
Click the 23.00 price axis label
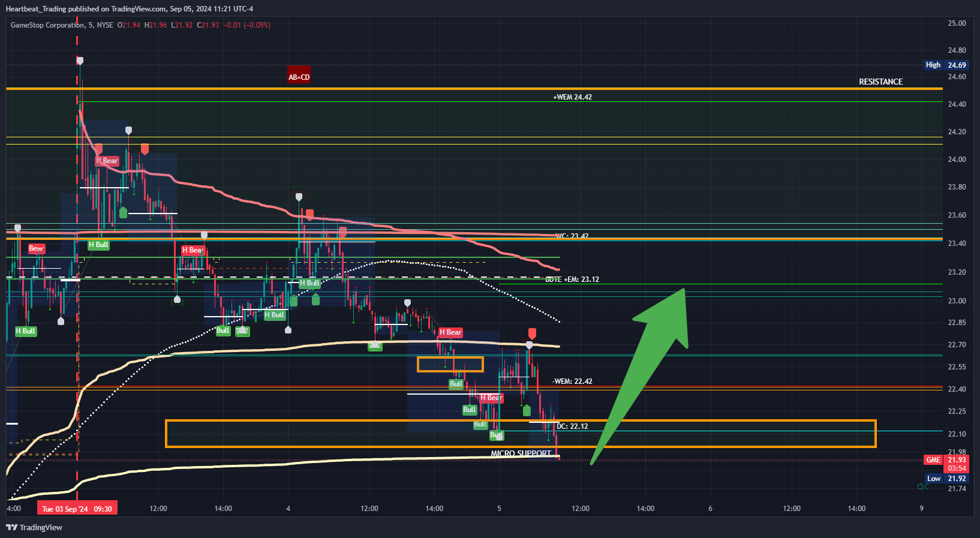pos(957,301)
